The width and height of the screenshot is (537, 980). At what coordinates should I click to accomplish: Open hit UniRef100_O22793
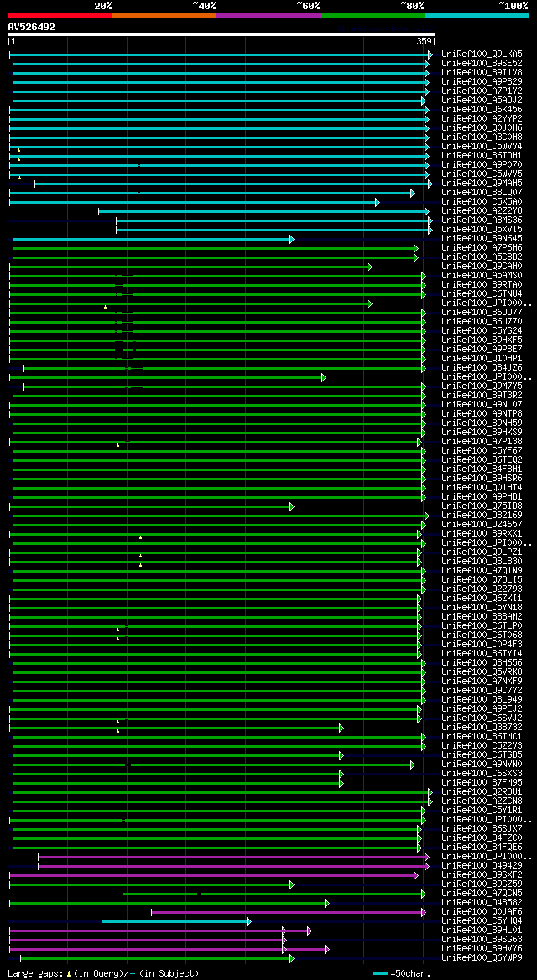click(x=482, y=589)
